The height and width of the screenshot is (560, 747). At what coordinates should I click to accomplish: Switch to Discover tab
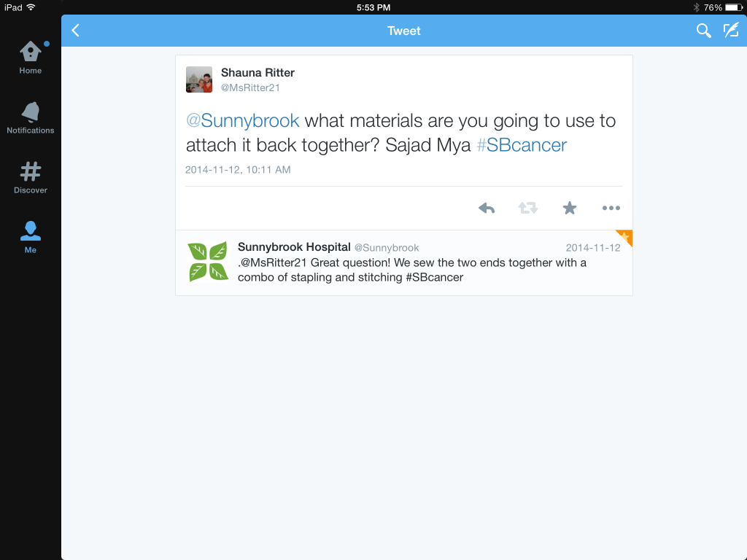[31, 178]
